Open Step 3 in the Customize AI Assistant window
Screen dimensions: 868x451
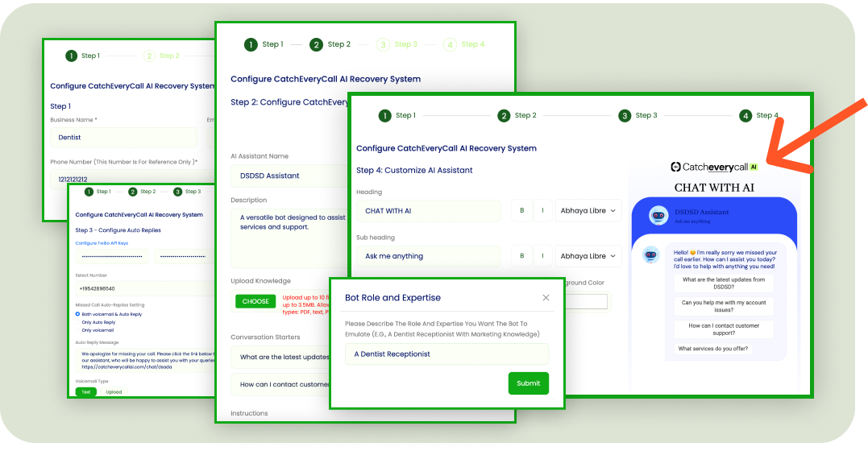coord(625,116)
